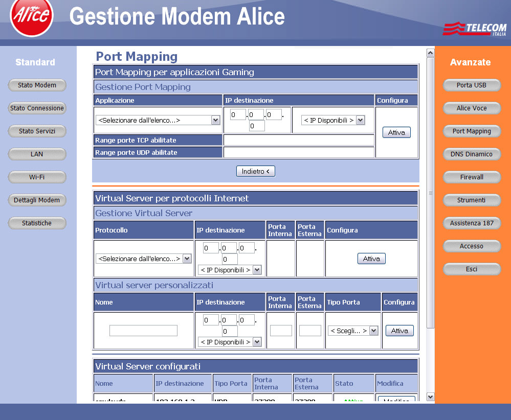
Task: Expand the Tipo Porta Scegli dropdown
Action: coord(353,331)
